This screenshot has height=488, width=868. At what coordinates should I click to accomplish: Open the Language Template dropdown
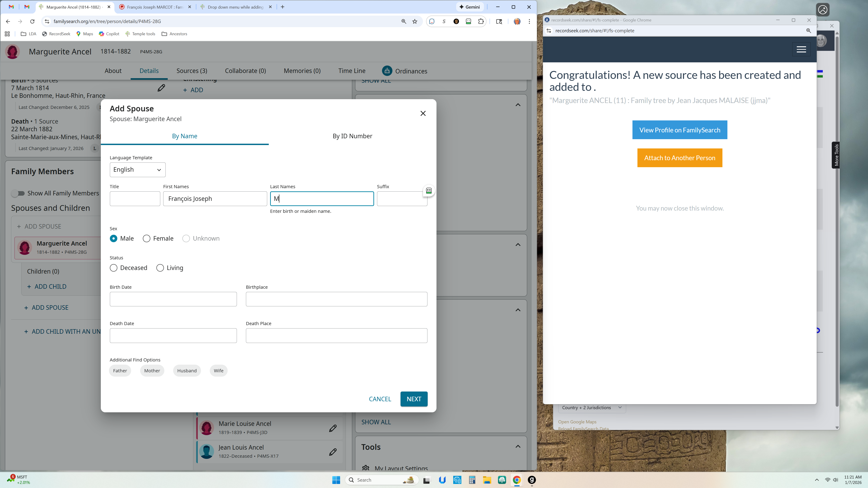pos(137,170)
